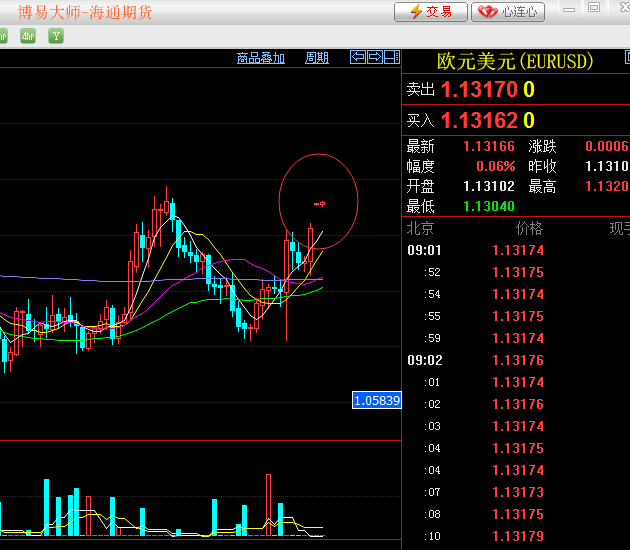Expand the 周期 period selector
This screenshot has height=550, width=630.
(317, 58)
